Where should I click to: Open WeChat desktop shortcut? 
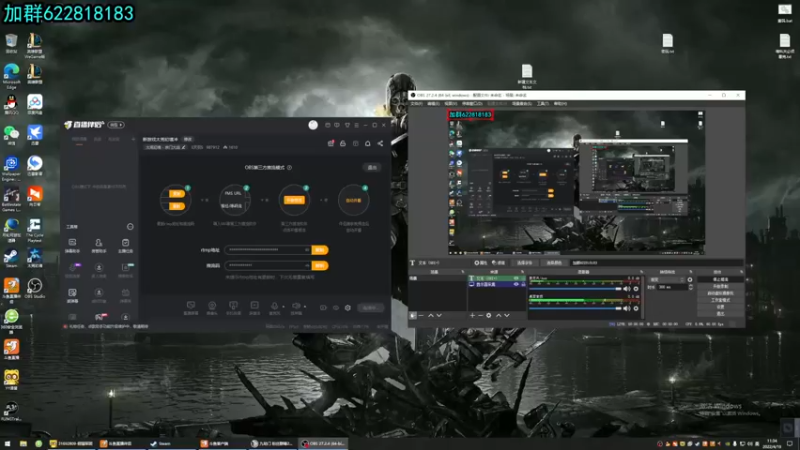[11, 135]
